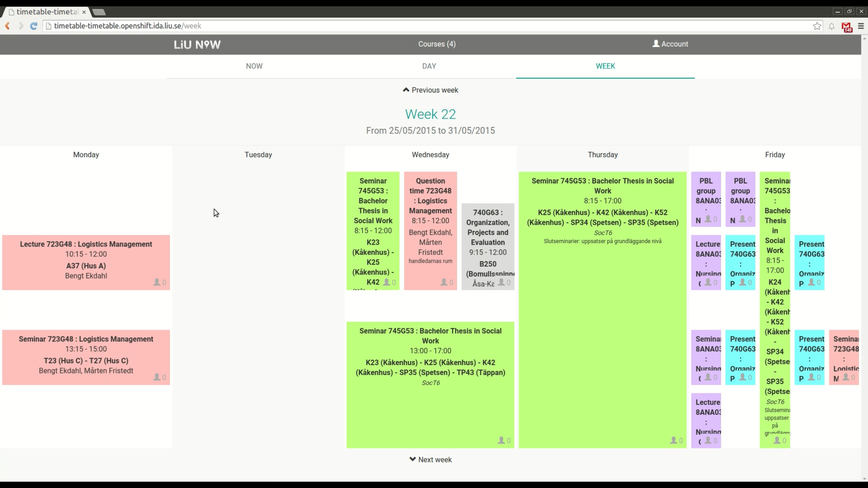Viewport: 868px width, 488px height.
Task: Click the handledarnas rum note
Action: pos(430,261)
